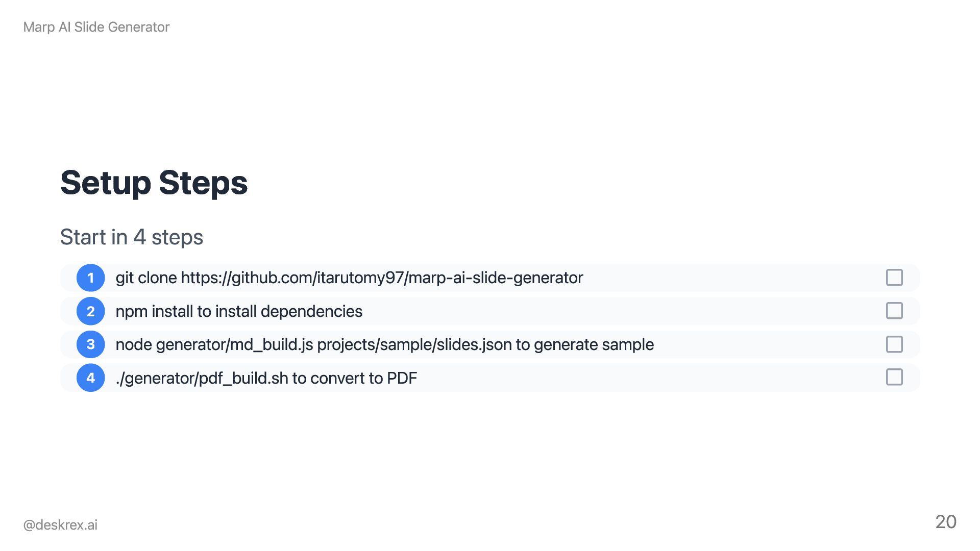Check off the PDF conversion step
The image size is (980, 551).
(894, 378)
